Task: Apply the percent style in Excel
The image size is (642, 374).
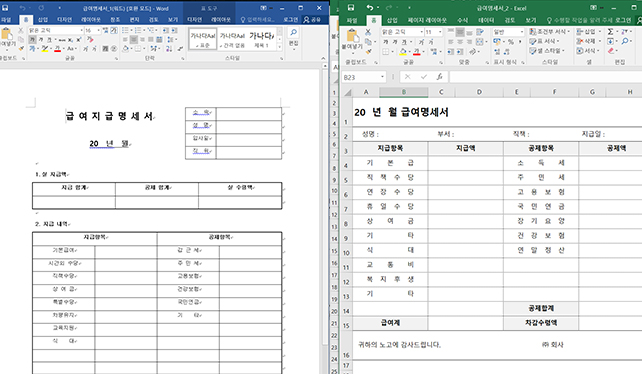Action: pyautogui.click(x=511, y=42)
